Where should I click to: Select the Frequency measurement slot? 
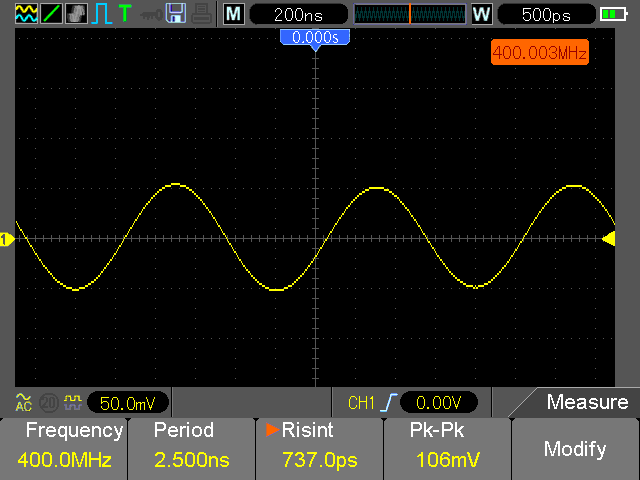64,449
